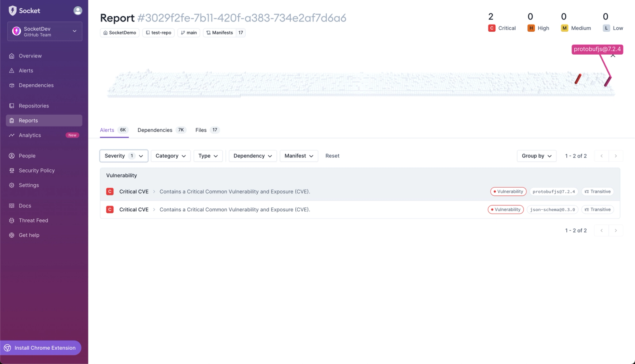Expand the SocketDev team switcher

(45, 31)
